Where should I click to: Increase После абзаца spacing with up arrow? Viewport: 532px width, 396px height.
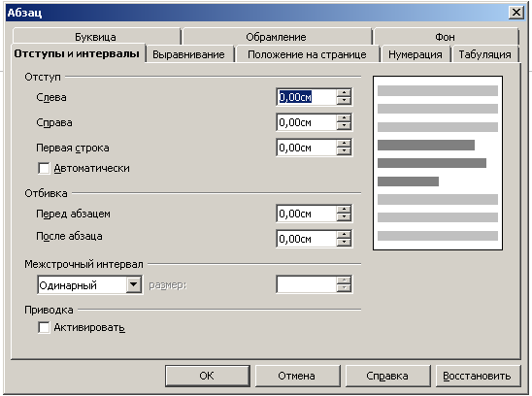coord(344,235)
